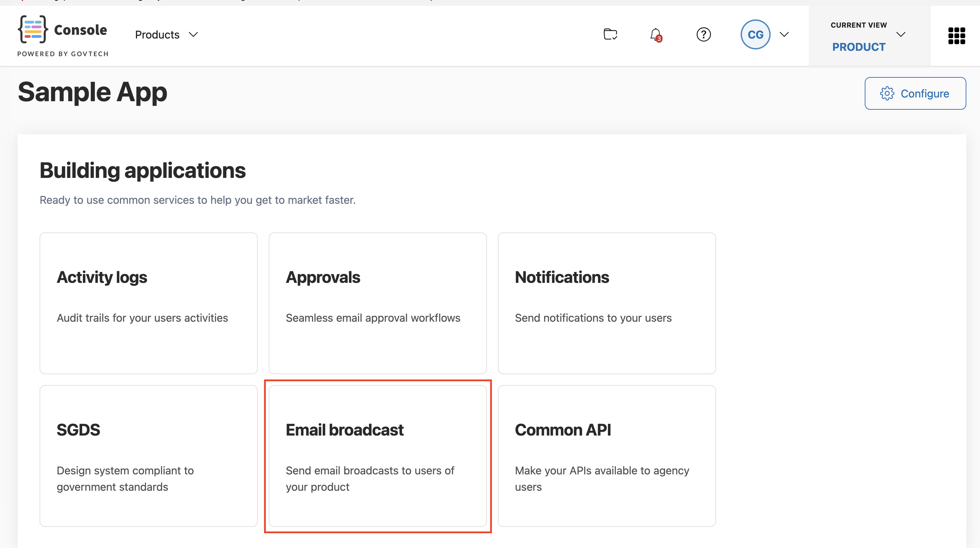This screenshot has height=548, width=980.
Task: Open the Activity logs card
Action: point(148,303)
